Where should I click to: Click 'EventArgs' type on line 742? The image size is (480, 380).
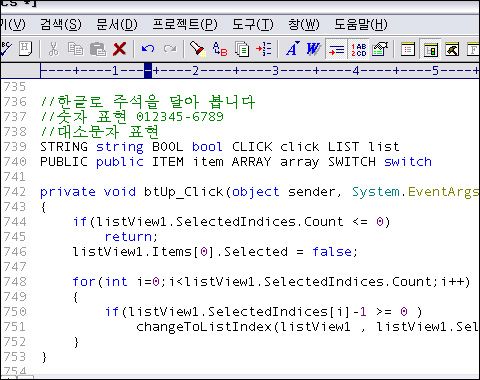click(x=443, y=192)
